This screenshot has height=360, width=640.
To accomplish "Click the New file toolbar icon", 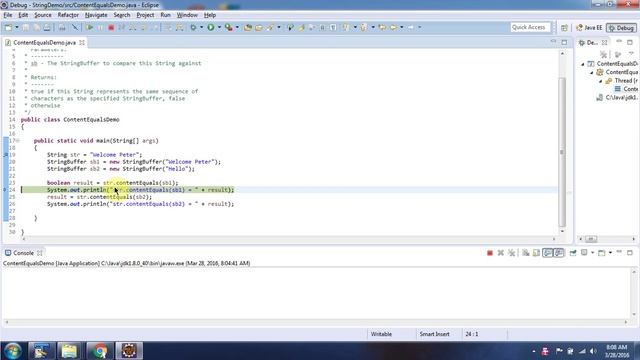I will [8, 27].
